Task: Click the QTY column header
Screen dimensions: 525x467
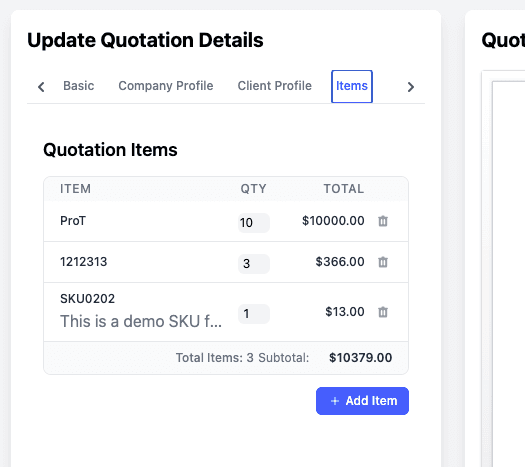Action: pos(253,189)
